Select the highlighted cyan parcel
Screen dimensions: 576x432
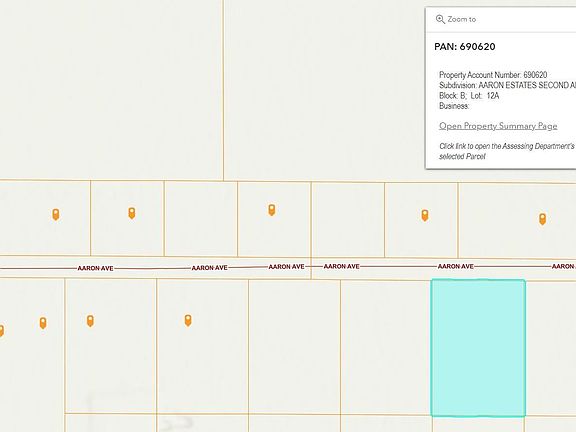click(x=478, y=348)
